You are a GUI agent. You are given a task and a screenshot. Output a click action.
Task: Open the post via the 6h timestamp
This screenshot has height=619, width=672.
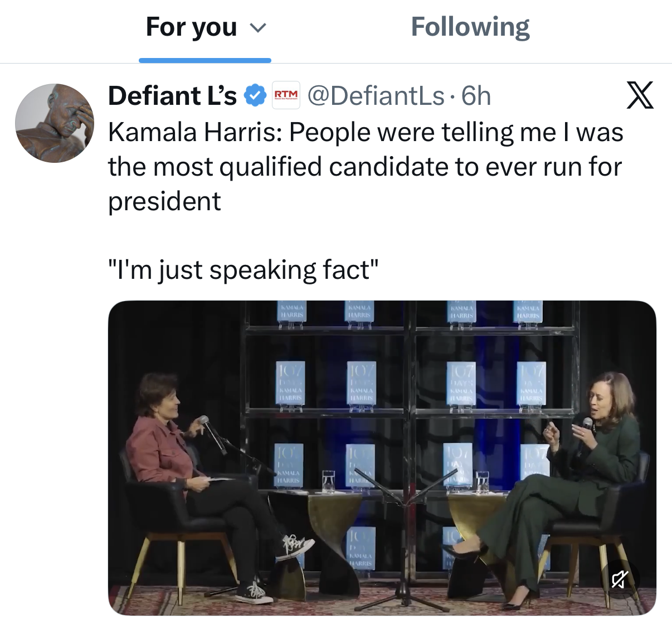[x=476, y=95]
